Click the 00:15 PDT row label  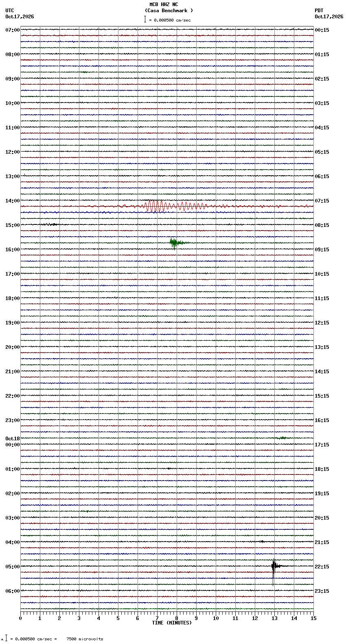(x=322, y=30)
